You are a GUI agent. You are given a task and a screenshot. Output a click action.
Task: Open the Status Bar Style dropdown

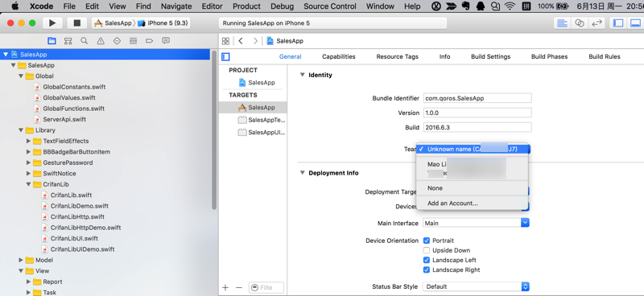pos(476,286)
